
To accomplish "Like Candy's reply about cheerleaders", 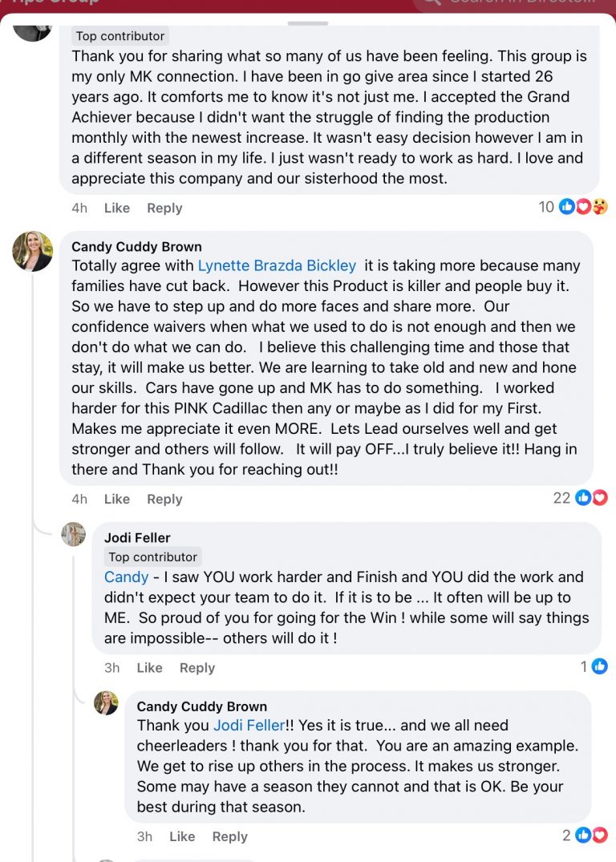I will click(x=182, y=836).
